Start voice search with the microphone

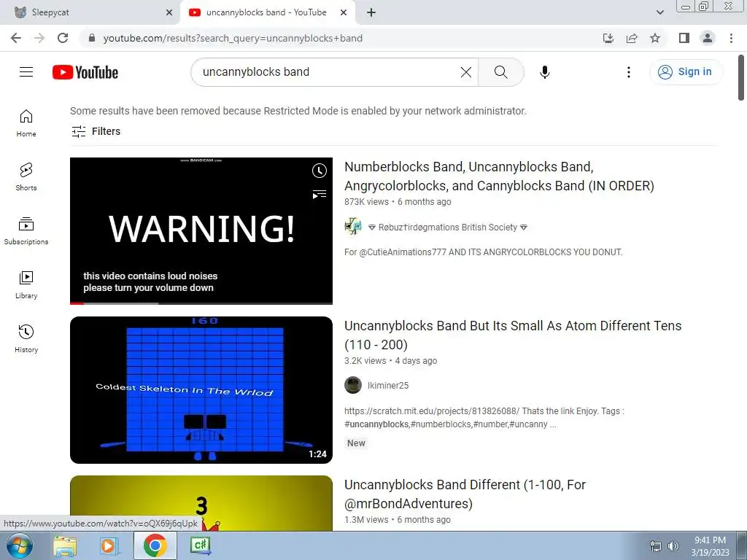coord(544,72)
